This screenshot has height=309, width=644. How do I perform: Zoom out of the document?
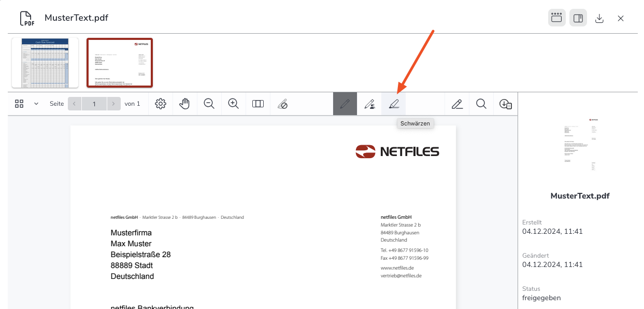(x=209, y=104)
